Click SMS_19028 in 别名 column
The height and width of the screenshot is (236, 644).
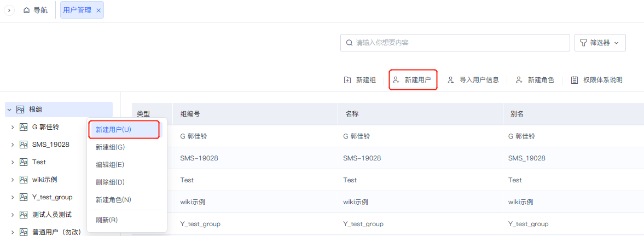[527, 158]
